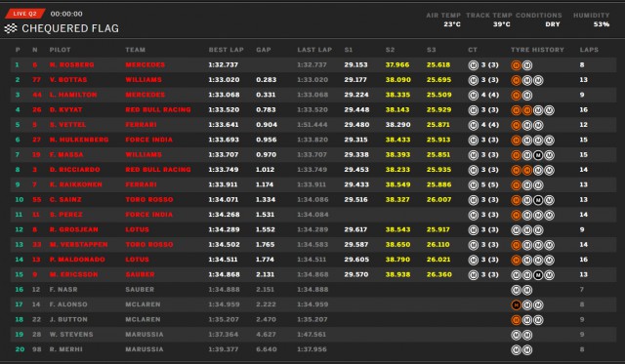Click DRY conditions value
625x364 pixels.
tap(553, 24)
